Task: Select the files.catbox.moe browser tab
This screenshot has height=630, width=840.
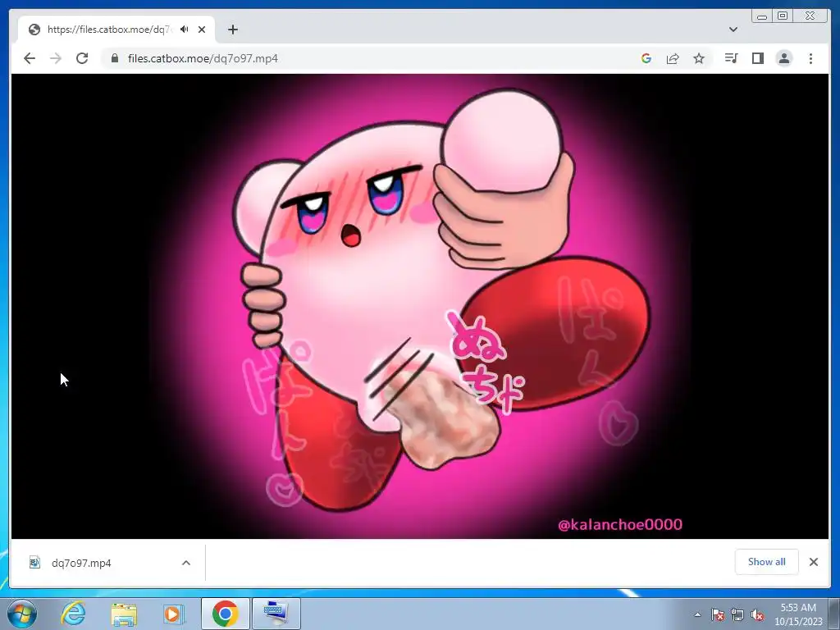Action: [x=116, y=30]
